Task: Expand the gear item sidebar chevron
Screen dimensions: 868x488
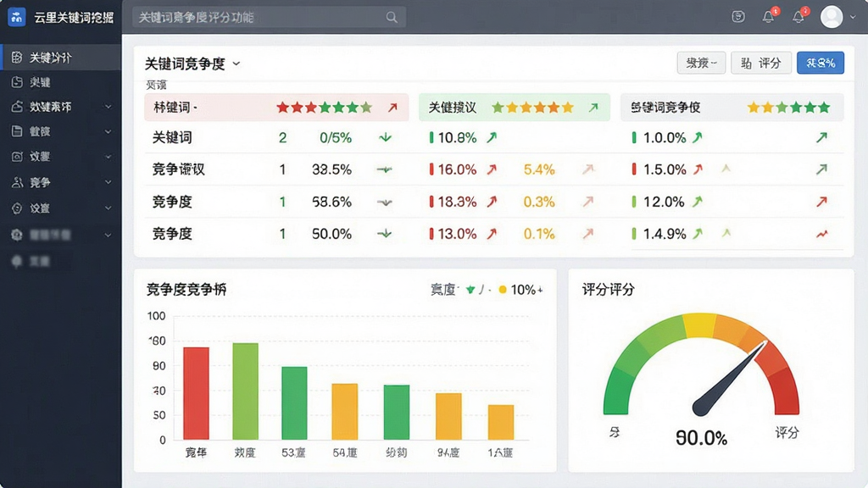Action: 108,235
